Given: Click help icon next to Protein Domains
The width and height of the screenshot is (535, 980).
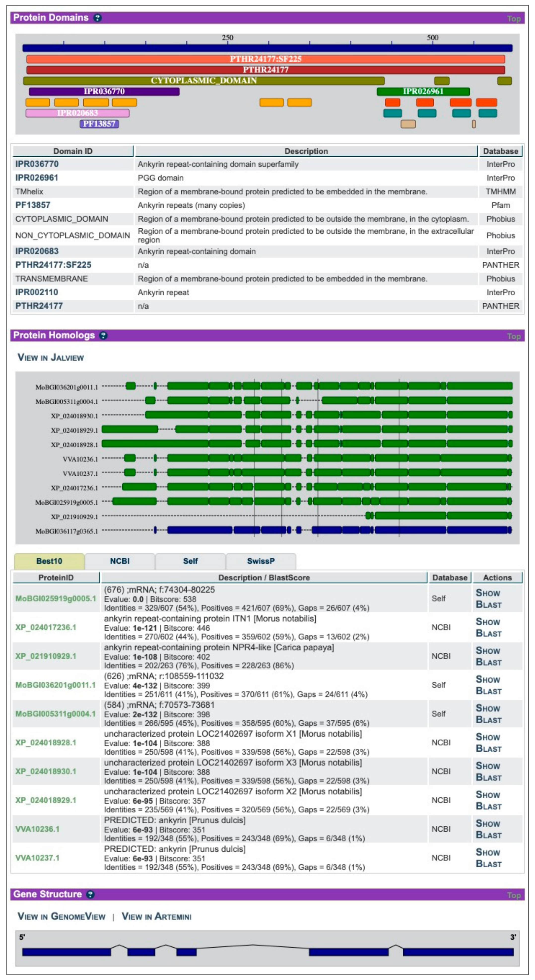Looking at the screenshot, I should click(x=97, y=18).
